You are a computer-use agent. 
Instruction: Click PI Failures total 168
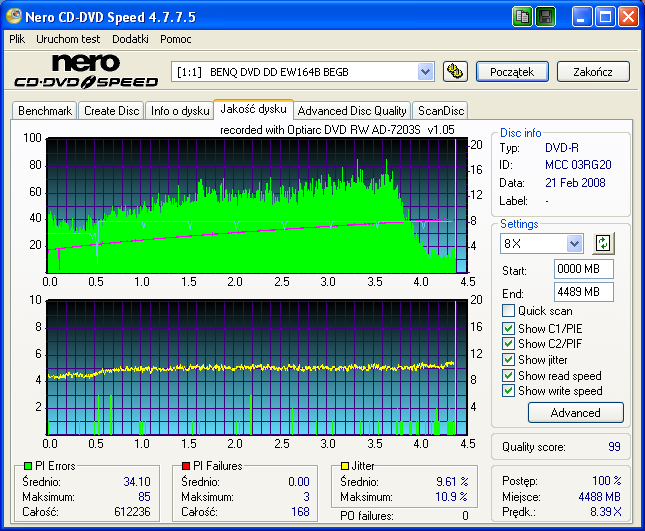[x=300, y=512]
